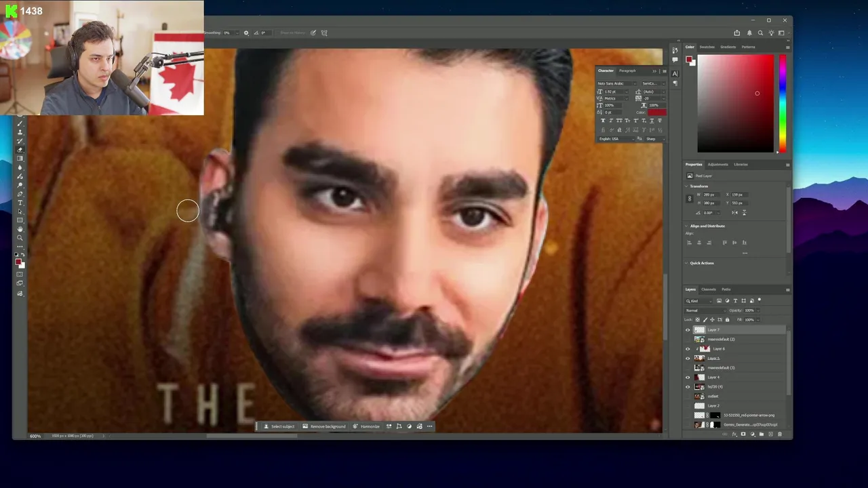Collapse the Align and Distribute section
868x488 pixels.
(686, 226)
